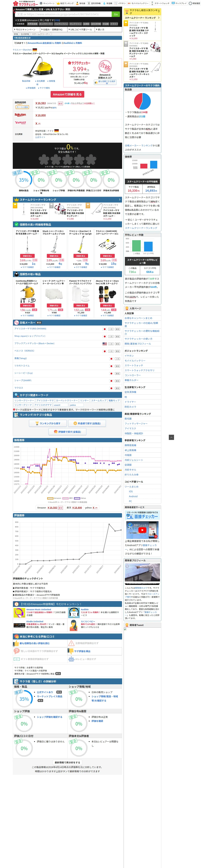Image resolution: width=201 pixels, height=868 pixels.
Task: Open 総合ランキング crown item in top navigation
Action: point(65,3)
